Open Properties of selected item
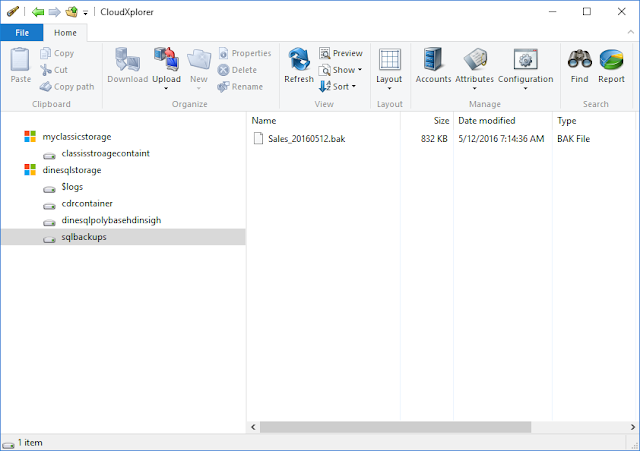Image resolution: width=640 pixels, height=451 pixels. [x=245, y=53]
